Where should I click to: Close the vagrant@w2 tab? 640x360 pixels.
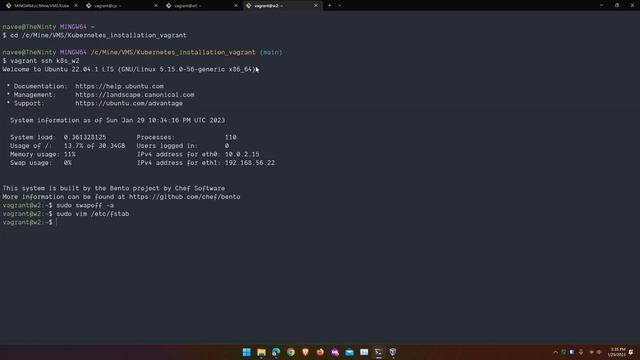(x=316, y=6)
